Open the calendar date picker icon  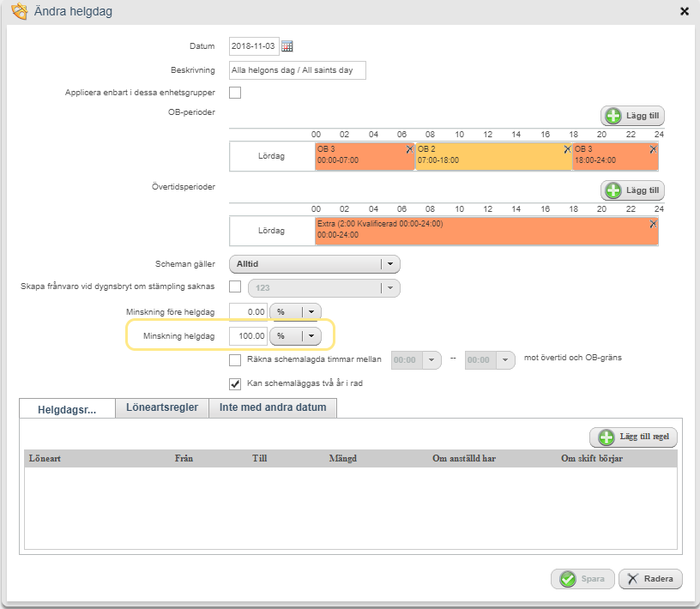coord(287,46)
